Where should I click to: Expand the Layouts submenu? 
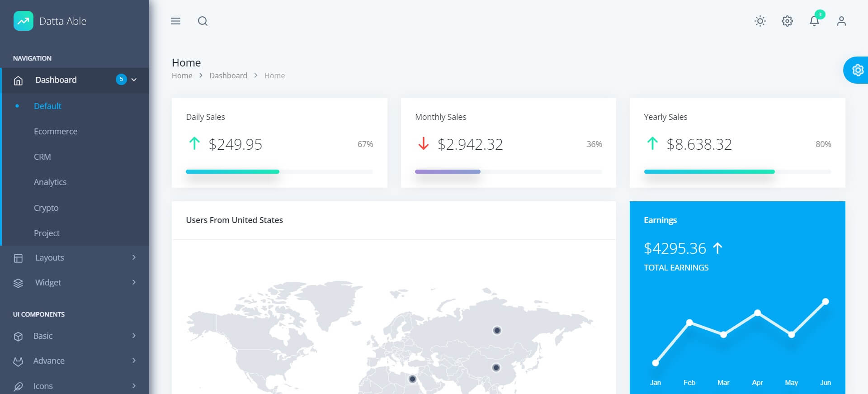coord(134,257)
